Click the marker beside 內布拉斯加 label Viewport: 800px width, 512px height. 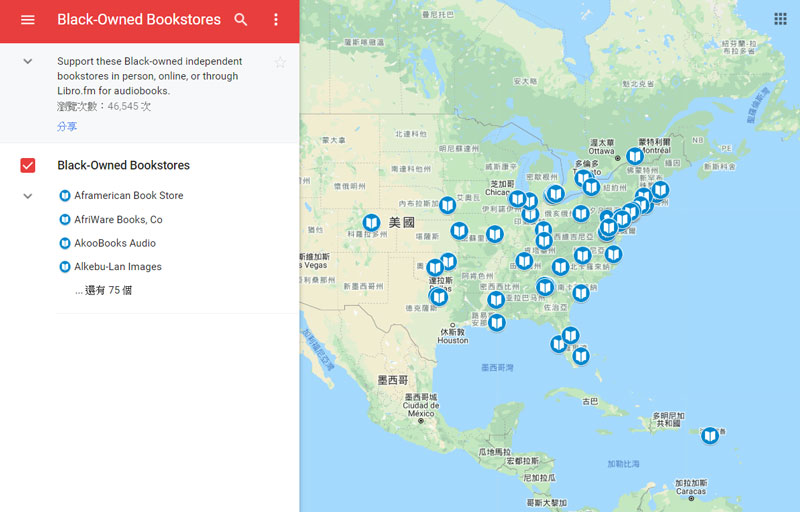click(447, 206)
